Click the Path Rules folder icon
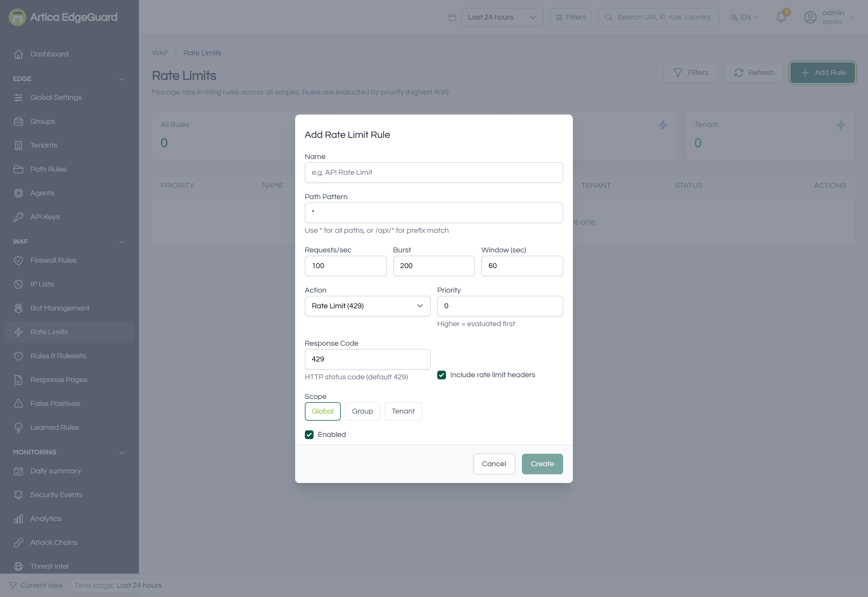868x597 pixels. click(18, 169)
